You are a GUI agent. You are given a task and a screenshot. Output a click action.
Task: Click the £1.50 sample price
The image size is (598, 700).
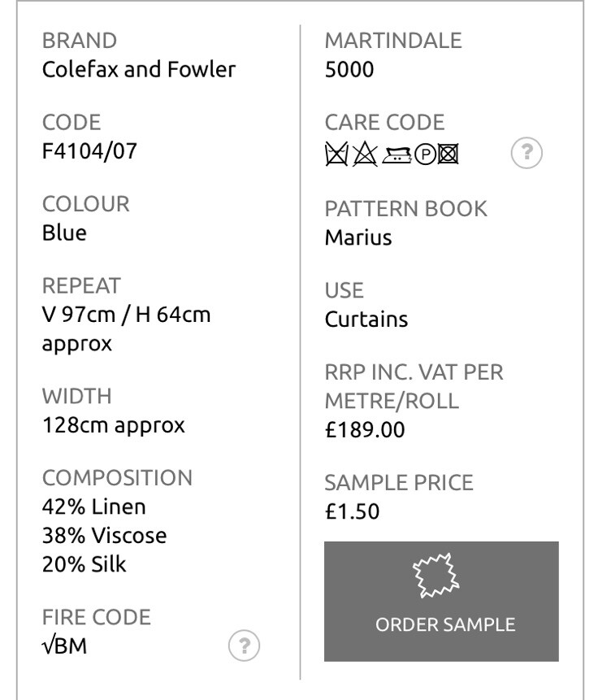tap(352, 511)
